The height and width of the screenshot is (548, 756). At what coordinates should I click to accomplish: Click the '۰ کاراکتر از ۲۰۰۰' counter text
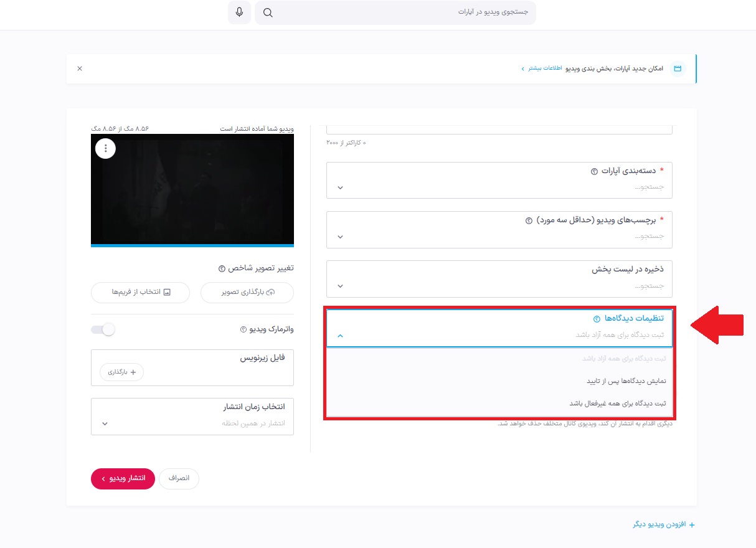pyautogui.click(x=346, y=143)
